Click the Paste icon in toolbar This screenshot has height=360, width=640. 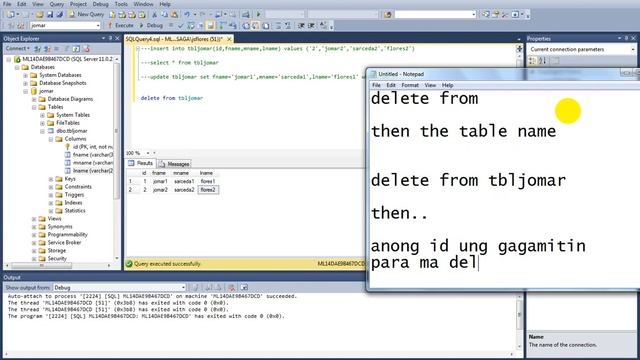[174, 15]
